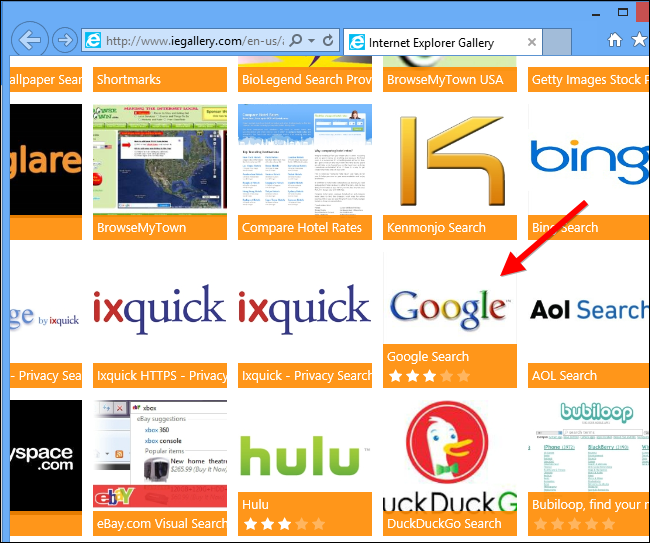The width and height of the screenshot is (650, 543).
Task: Minimize the Internet Explorer window
Action: (596, 14)
